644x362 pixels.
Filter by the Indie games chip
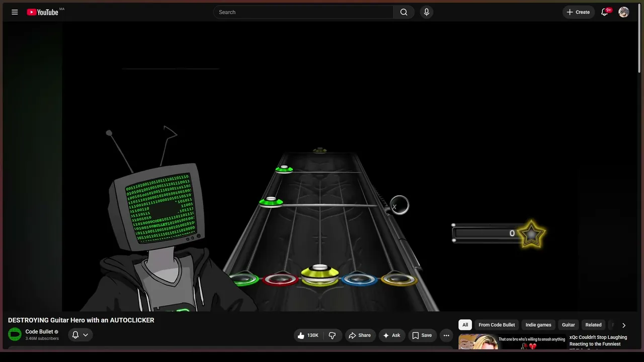[538, 325]
